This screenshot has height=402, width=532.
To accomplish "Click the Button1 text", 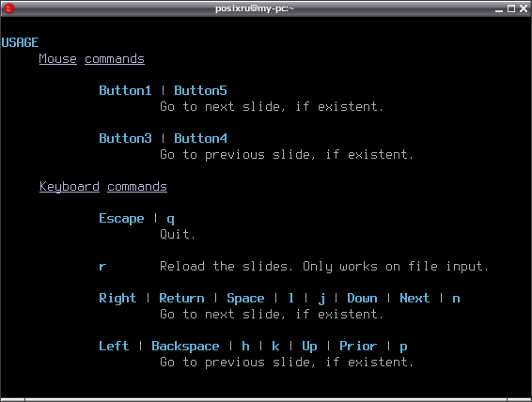I will click(x=125, y=90).
